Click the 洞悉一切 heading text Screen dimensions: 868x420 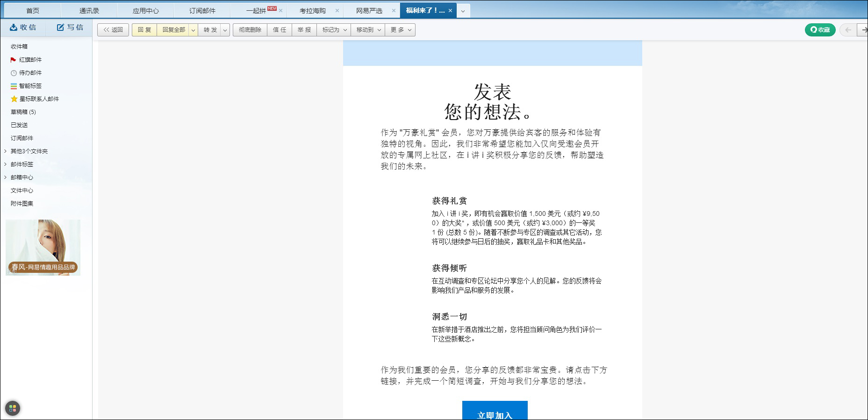[x=449, y=317]
